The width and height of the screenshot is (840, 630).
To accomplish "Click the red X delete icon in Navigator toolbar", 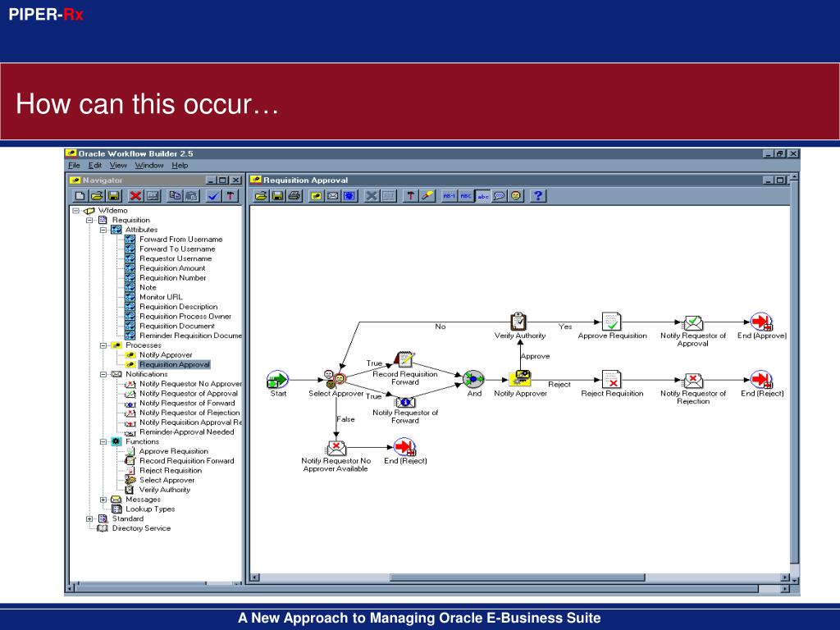I will [135, 196].
